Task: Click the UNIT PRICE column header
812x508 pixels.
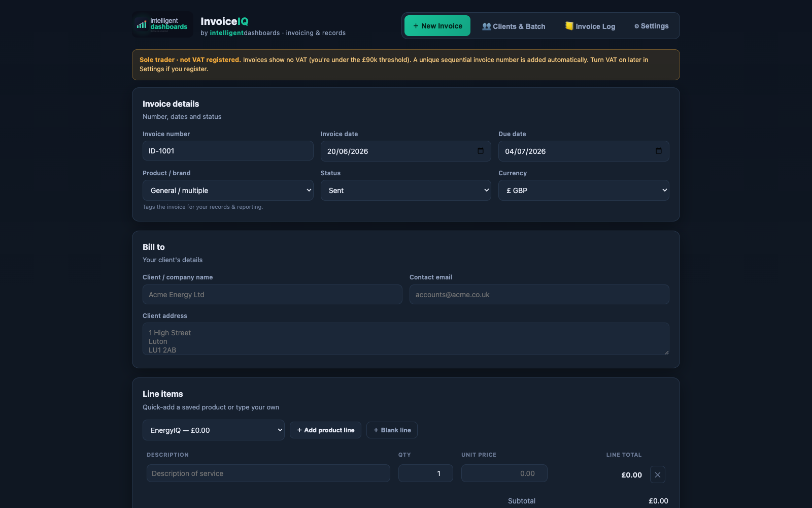Action: tap(479, 455)
